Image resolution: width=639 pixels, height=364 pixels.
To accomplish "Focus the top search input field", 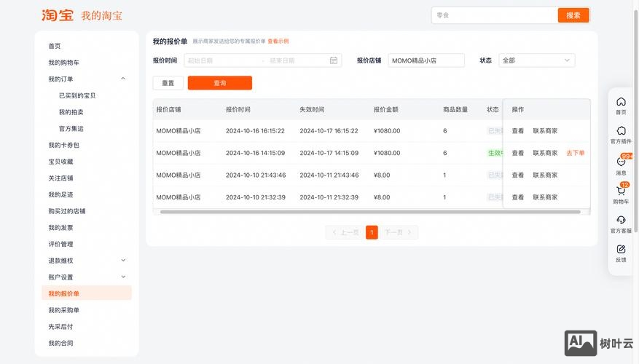I will [494, 15].
